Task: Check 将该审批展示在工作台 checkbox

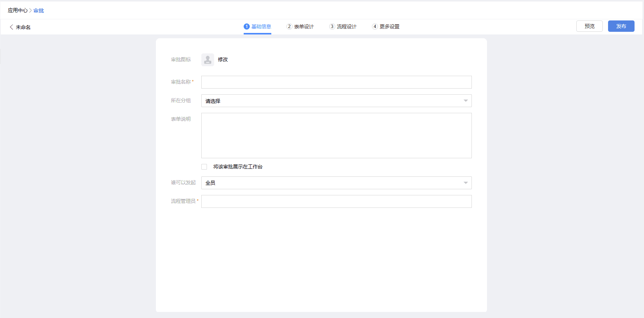Action: point(204,167)
